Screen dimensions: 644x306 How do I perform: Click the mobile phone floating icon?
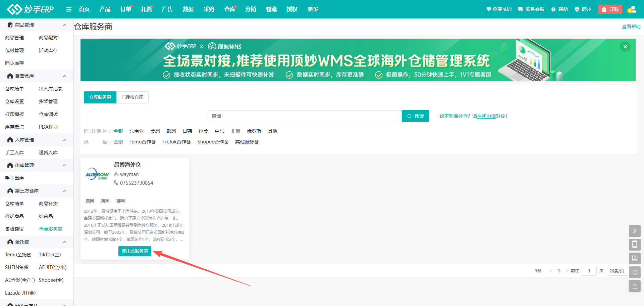(x=635, y=245)
